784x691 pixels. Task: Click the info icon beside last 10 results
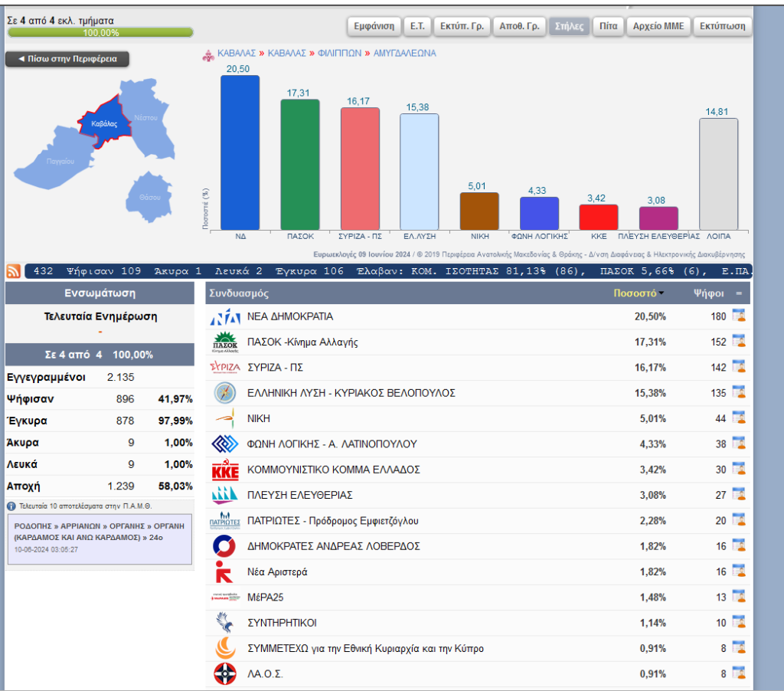click(x=11, y=506)
